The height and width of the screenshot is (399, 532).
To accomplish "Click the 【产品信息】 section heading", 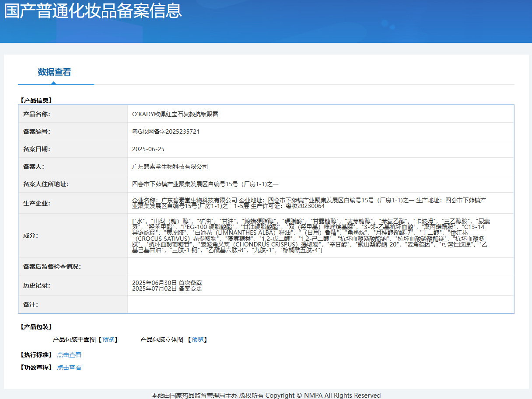I will click(x=36, y=101).
